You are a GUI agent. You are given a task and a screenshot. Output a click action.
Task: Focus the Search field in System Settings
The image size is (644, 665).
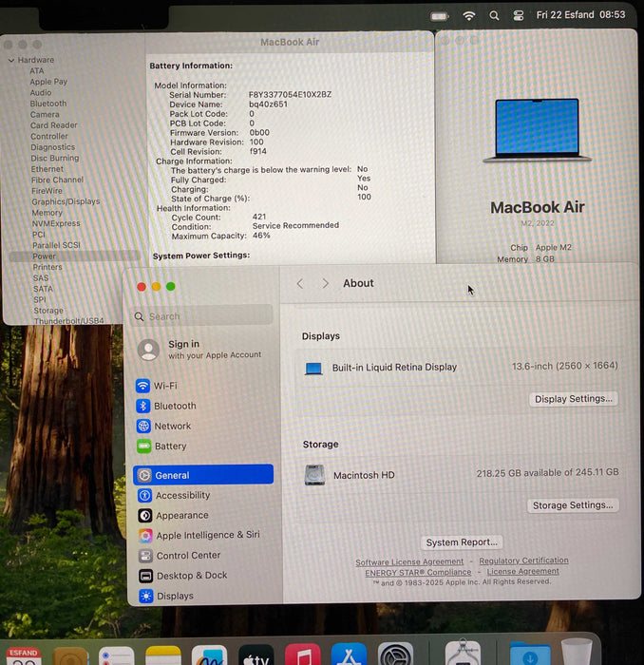click(x=201, y=316)
